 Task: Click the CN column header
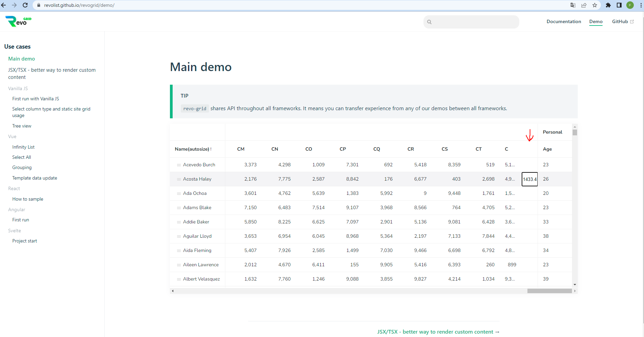coord(275,149)
